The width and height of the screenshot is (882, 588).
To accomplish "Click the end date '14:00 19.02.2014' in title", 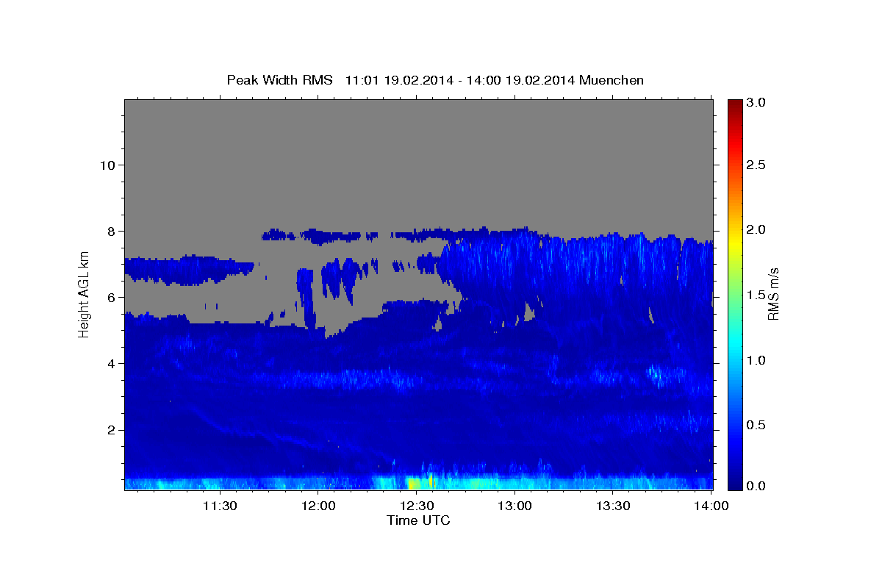I will click(520, 80).
